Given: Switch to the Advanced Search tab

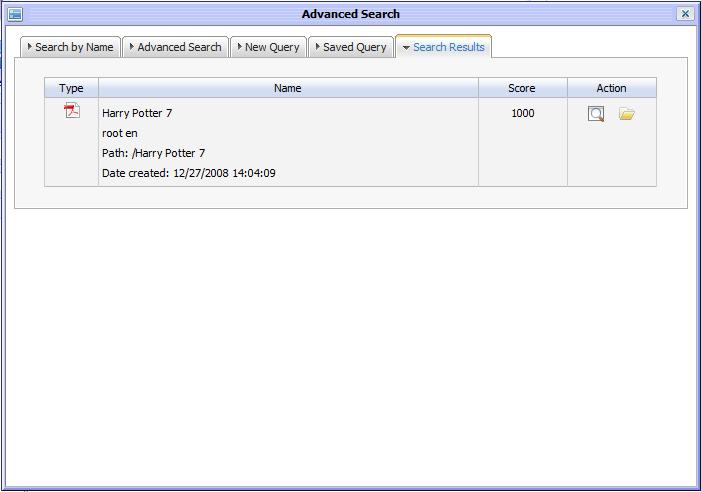Looking at the screenshot, I should coord(175,47).
